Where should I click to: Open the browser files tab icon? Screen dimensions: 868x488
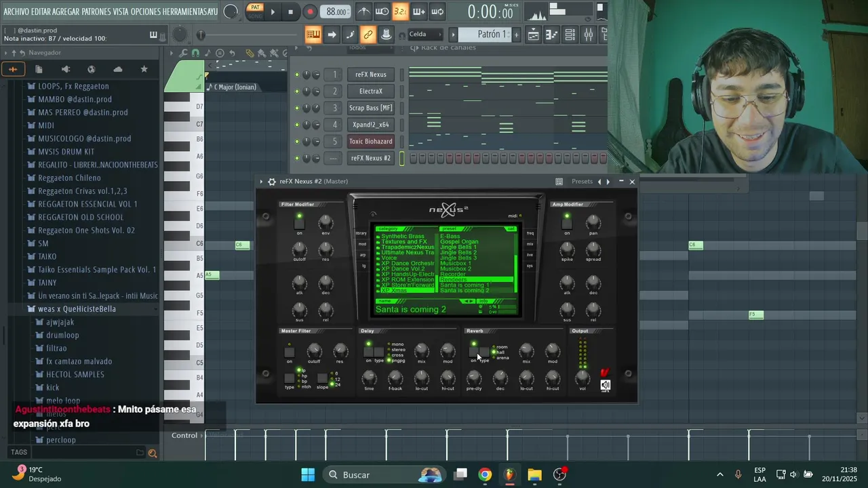[x=39, y=69]
